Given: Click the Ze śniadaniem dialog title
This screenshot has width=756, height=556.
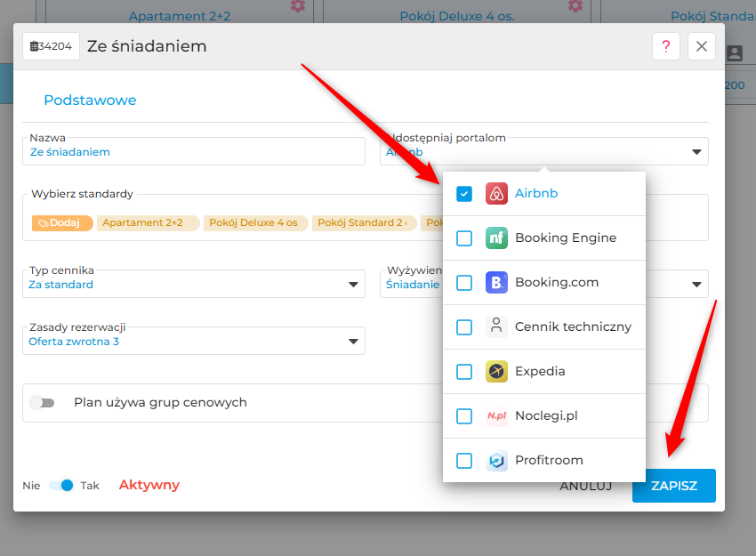Looking at the screenshot, I should 147,46.
